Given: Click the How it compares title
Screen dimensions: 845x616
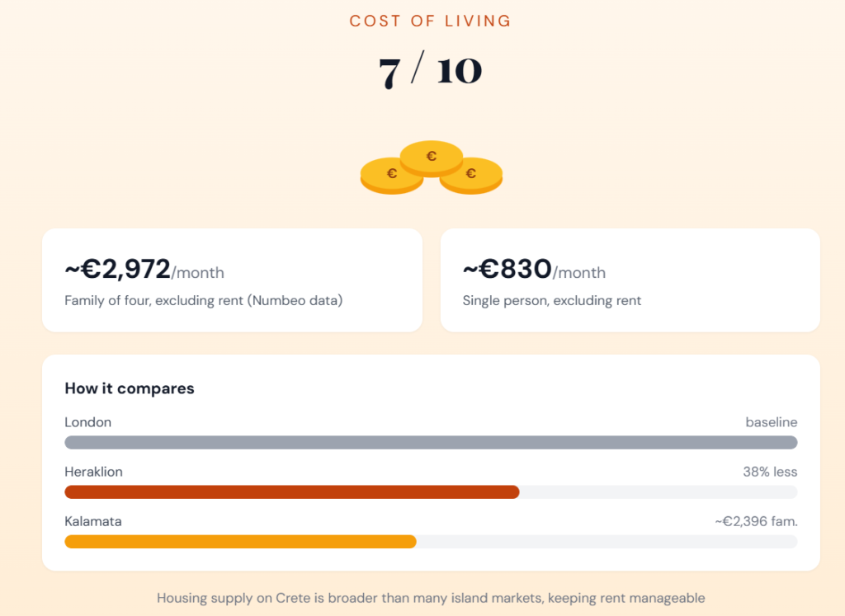Looking at the screenshot, I should point(130,388).
